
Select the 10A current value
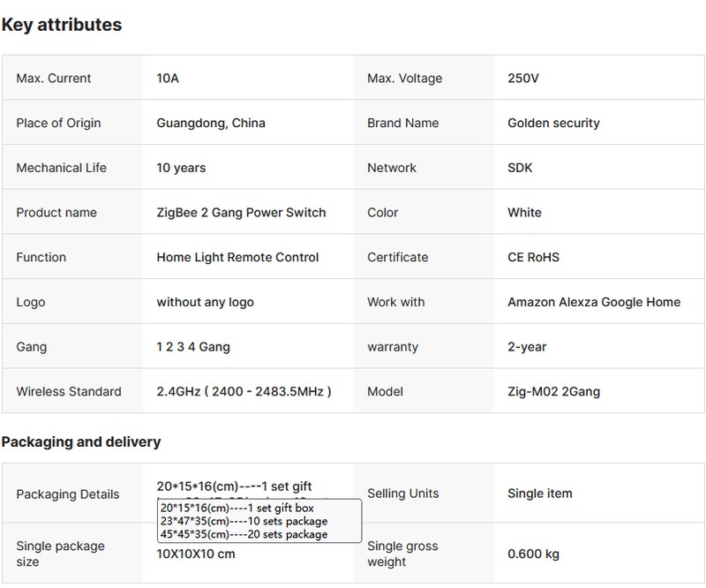[168, 79]
